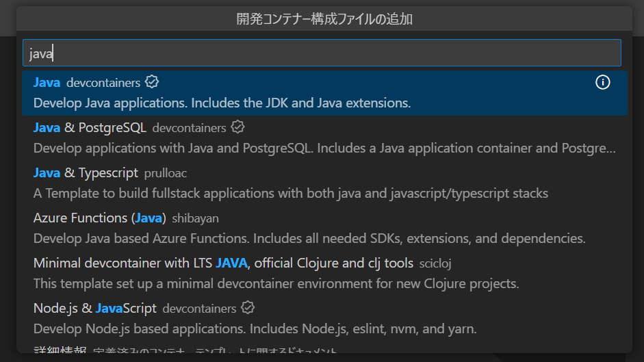This screenshot has width=644, height=362.
Task: Click the 'Develop Java based Azure Functions' description
Action: [x=309, y=239]
